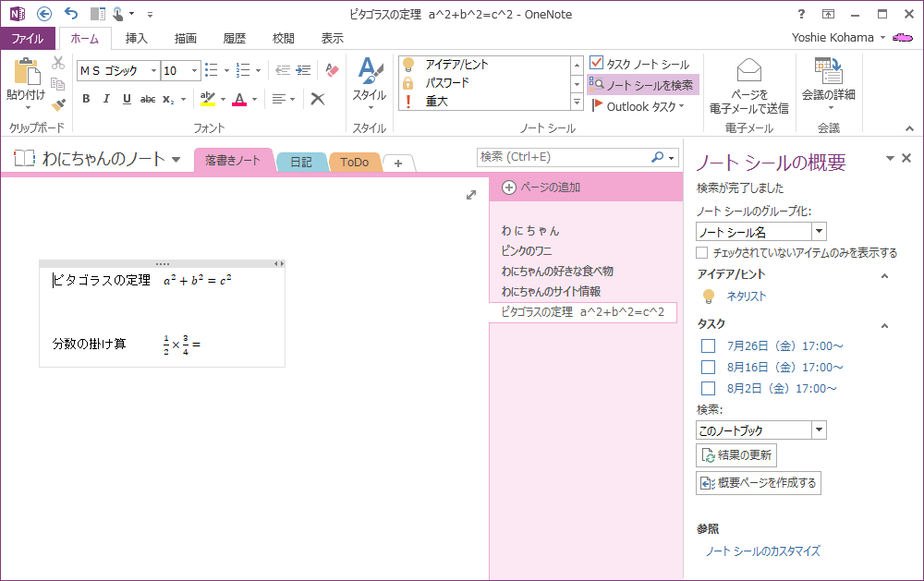The image size is (924, 581).
Task: Click the Delete X icon in font group
Action: coord(318,99)
